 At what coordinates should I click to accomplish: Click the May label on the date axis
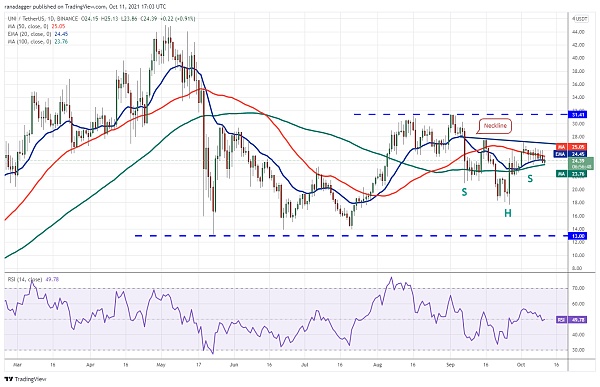161,365
